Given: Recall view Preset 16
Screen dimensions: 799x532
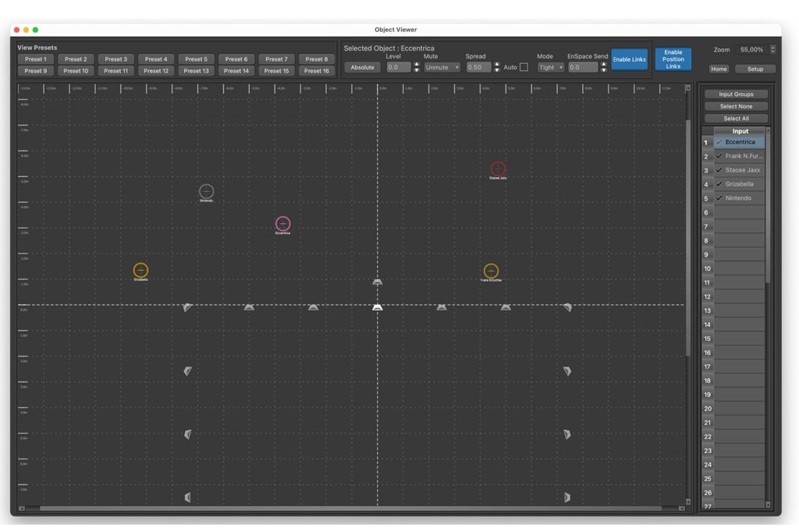Looking at the screenshot, I should [x=316, y=71].
